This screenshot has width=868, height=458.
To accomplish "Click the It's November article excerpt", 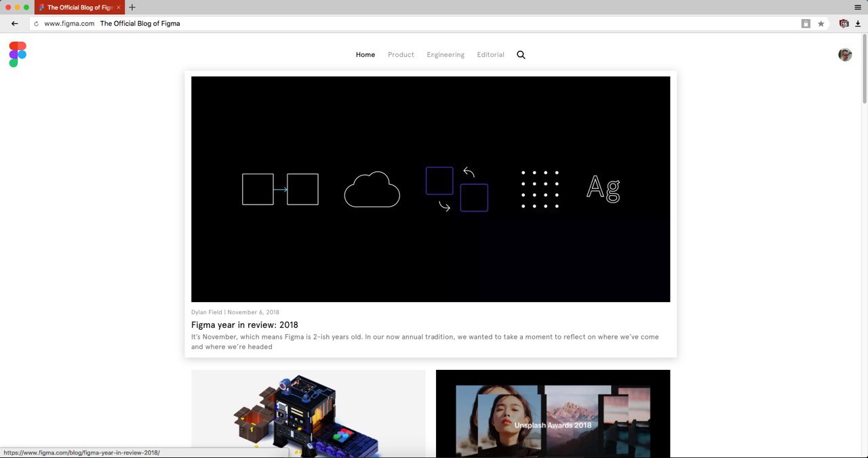I will (425, 341).
